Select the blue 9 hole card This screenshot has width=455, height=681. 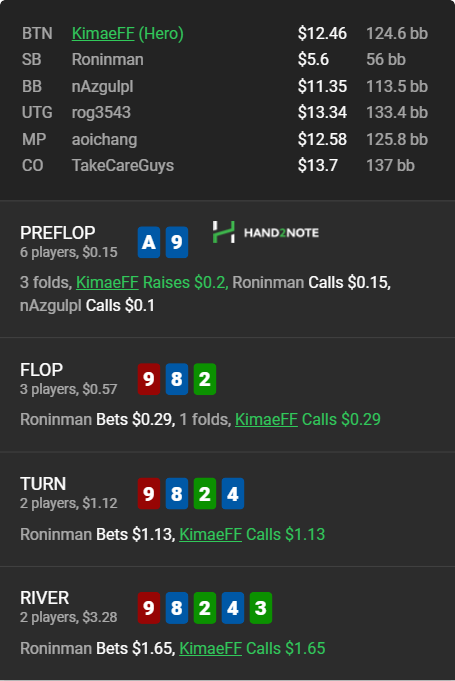tap(177, 242)
